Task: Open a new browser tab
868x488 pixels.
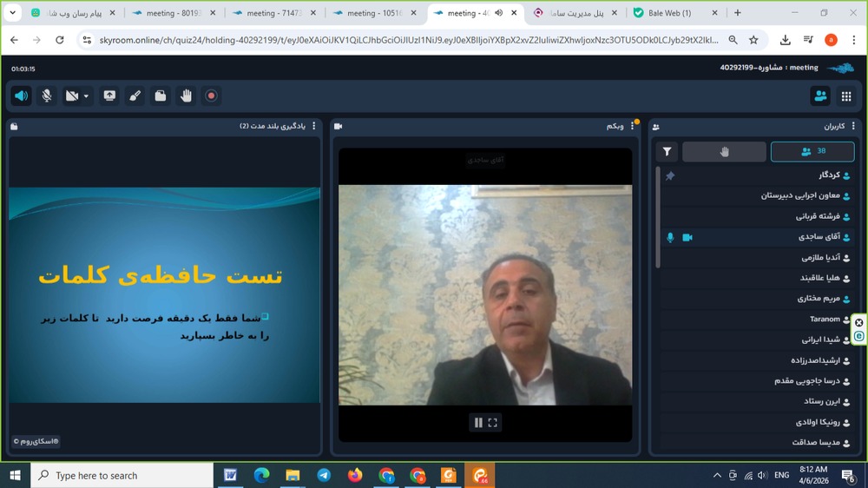Action: click(x=737, y=13)
